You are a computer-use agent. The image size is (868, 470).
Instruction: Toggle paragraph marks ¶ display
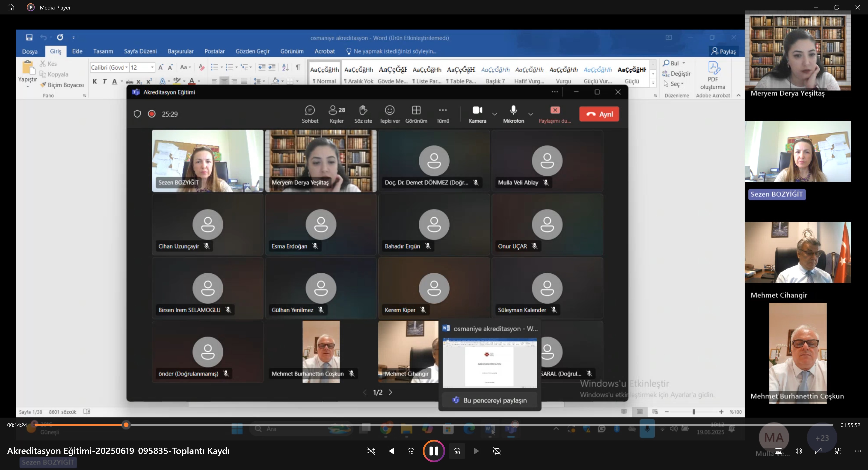pyautogui.click(x=298, y=67)
